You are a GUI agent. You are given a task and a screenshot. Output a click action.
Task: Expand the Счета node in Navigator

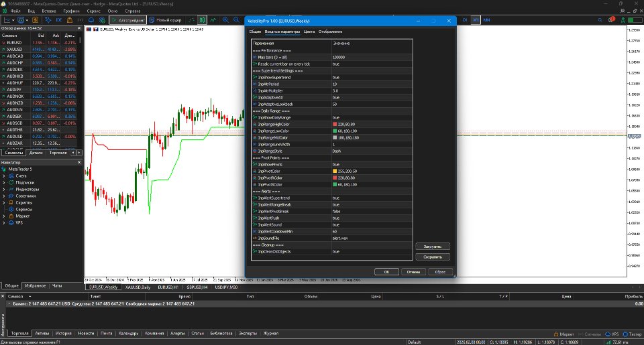[4, 176]
